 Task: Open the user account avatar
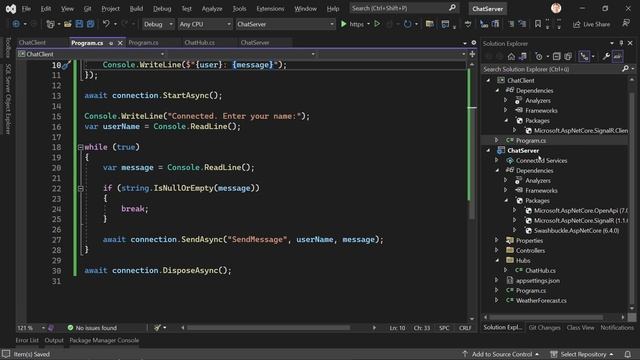click(556, 8)
